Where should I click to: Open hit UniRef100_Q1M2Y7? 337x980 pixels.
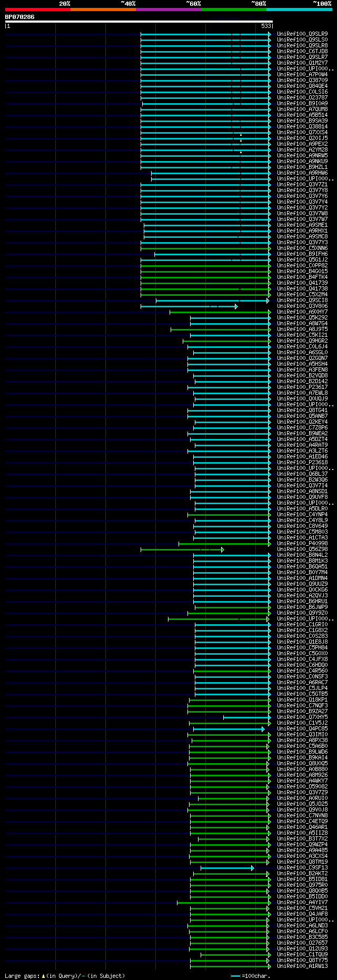(302, 63)
